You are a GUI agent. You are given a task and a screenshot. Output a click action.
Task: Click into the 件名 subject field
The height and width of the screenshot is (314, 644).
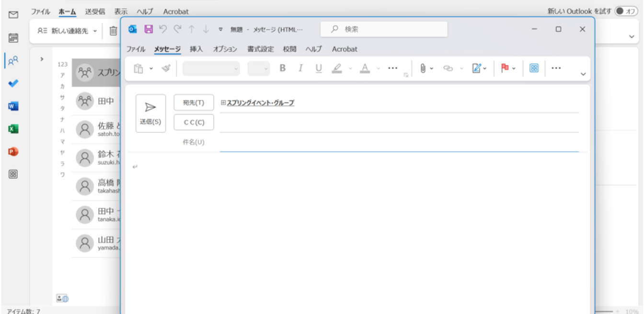[x=399, y=142]
